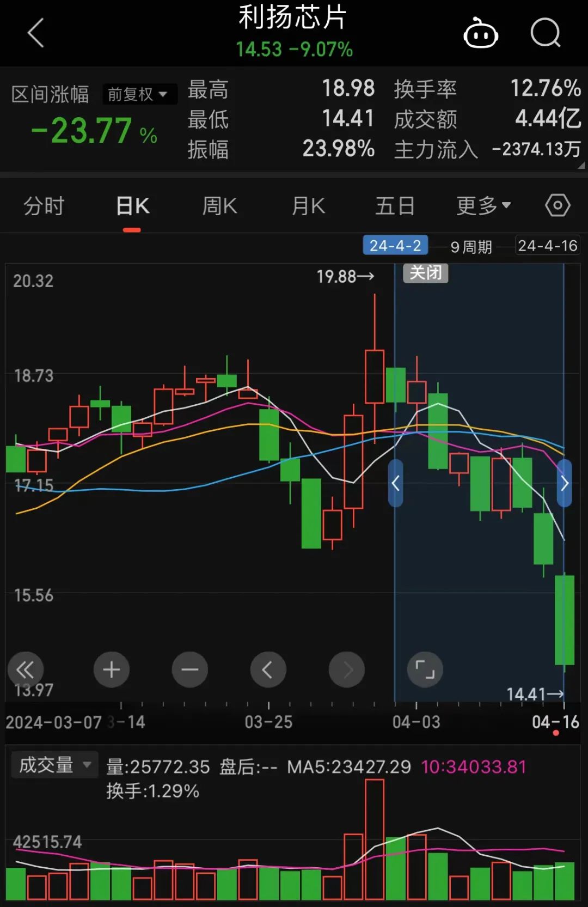
Task: Tap the 区间涨幅 label
Action: [50, 94]
